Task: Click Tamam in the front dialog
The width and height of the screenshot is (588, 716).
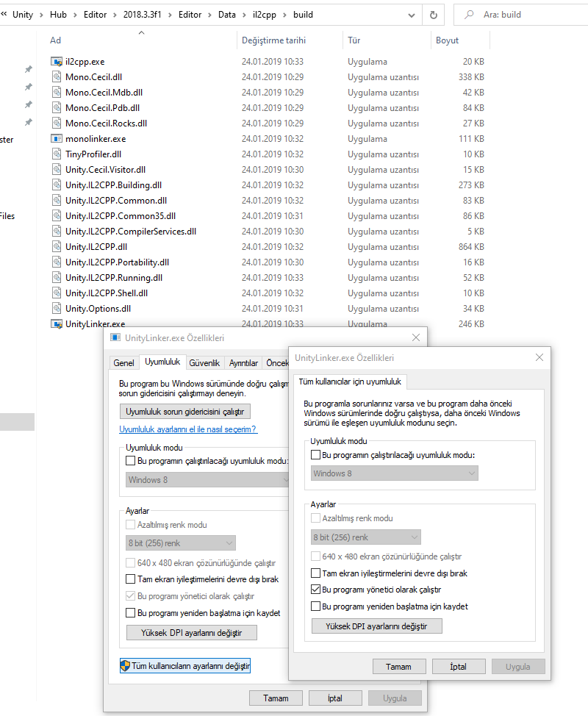Action: (399, 667)
